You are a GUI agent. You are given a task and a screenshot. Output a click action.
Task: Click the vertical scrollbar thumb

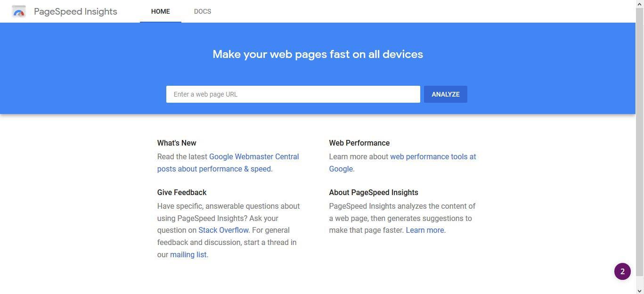tap(640, 141)
